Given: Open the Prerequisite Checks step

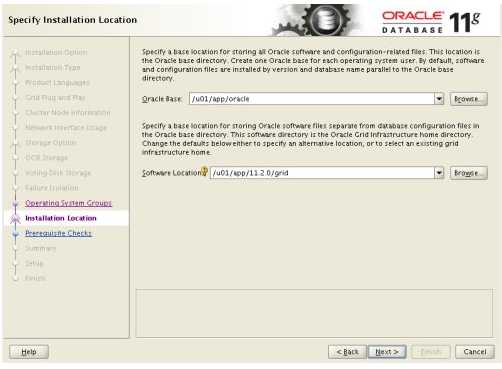Looking at the screenshot, I should click(x=58, y=233).
